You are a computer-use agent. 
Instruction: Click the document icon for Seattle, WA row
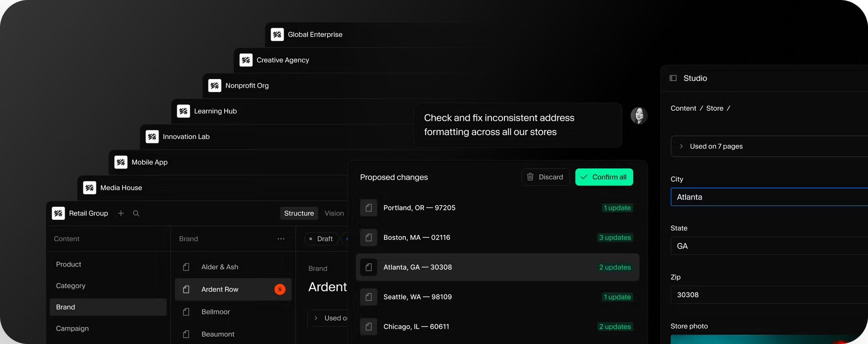click(368, 297)
